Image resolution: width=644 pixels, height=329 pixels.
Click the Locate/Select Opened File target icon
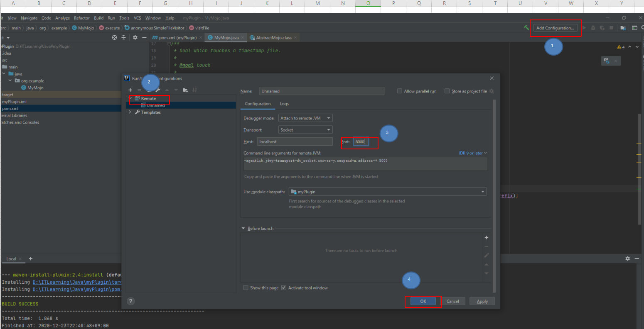pyautogui.click(x=115, y=37)
